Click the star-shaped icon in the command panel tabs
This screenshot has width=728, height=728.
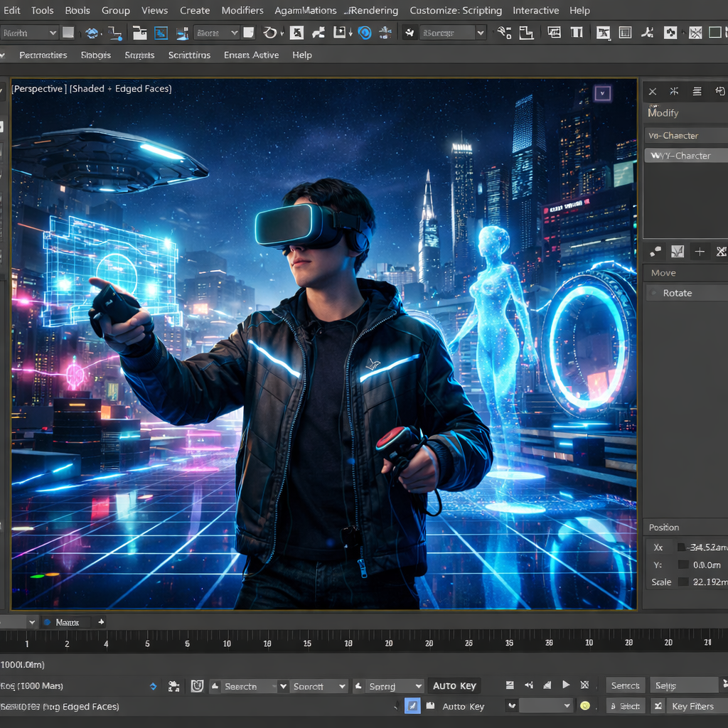[x=674, y=91]
